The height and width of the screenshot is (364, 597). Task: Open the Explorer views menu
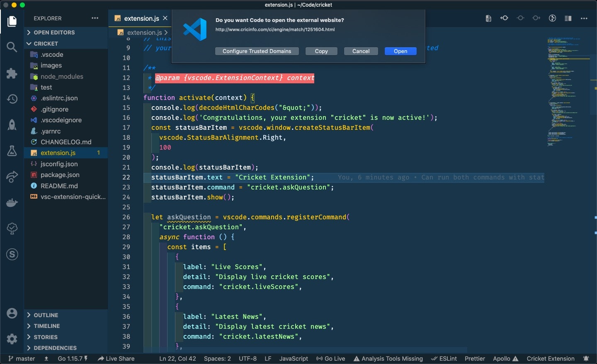(x=95, y=18)
